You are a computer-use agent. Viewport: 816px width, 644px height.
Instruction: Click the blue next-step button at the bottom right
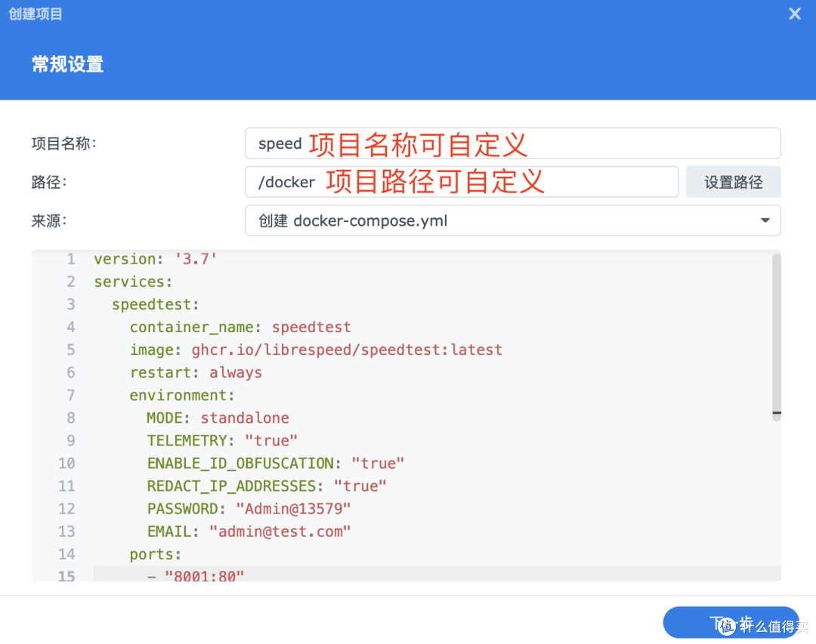click(x=731, y=622)
